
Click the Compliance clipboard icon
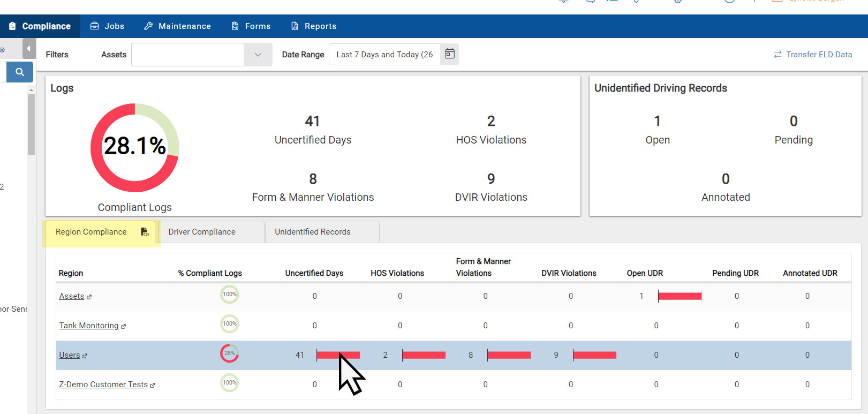tap(12, 26)
